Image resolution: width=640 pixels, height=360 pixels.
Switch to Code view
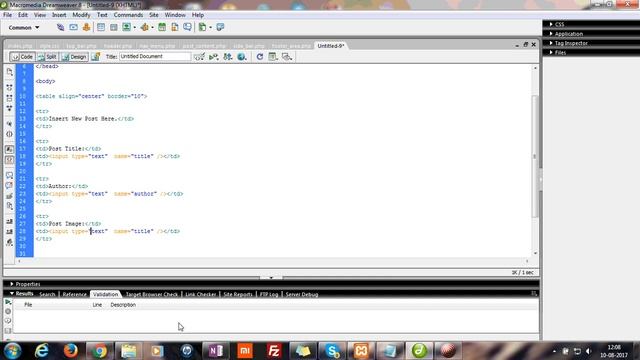click(x=22, y=57)
